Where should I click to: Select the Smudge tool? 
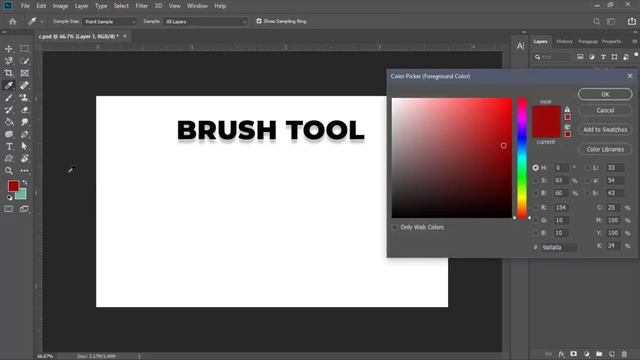(x=24, y=122)
